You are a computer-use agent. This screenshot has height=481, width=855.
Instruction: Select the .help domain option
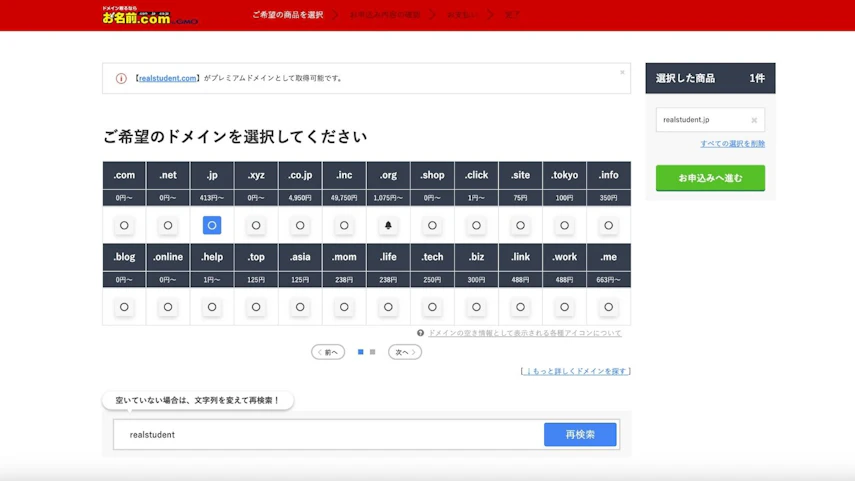coord(212,307)
